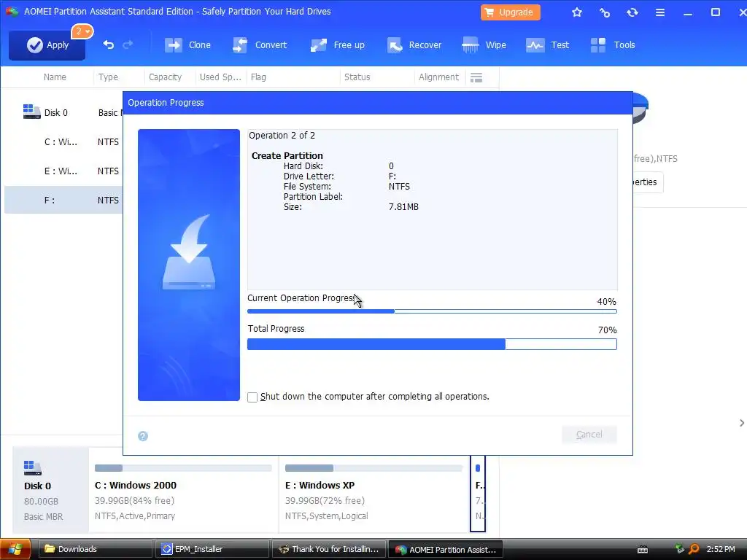The image size is (747, 560).
Task: Open the Wipe toolbar menu
Action: pyautogui.click(x=484, y=45)
